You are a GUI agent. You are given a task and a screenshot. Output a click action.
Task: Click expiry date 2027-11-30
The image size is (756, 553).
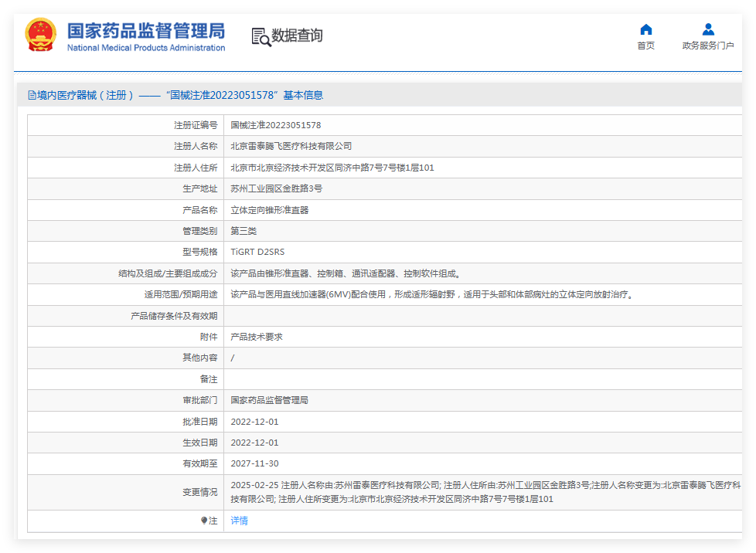pyautogui.click(x=254, y=464)
